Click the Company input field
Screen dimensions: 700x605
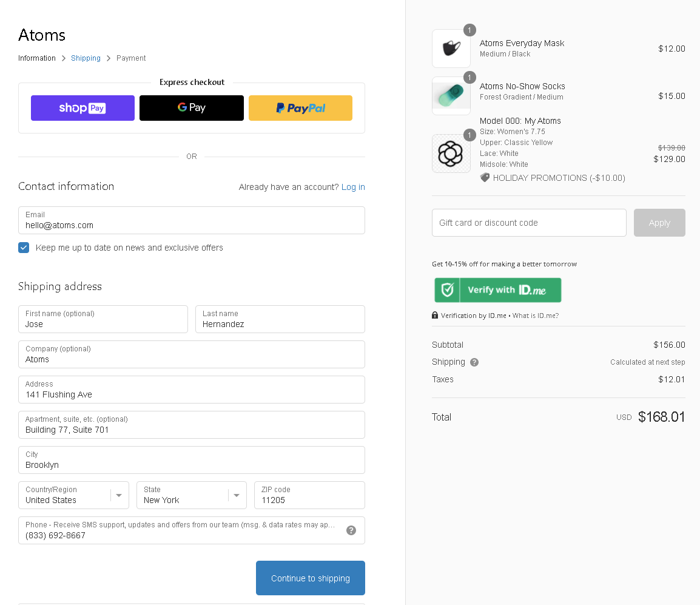pyautogui.click(x=192, y=354)
